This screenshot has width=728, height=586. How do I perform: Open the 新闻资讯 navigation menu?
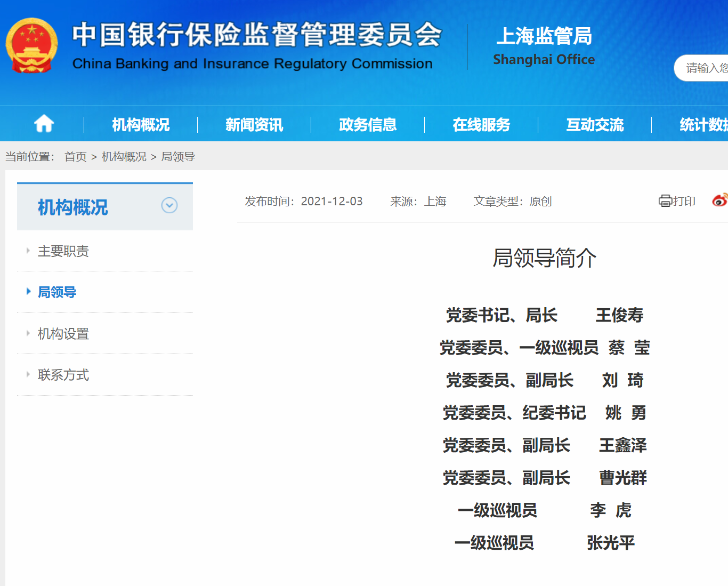point(254,125)
